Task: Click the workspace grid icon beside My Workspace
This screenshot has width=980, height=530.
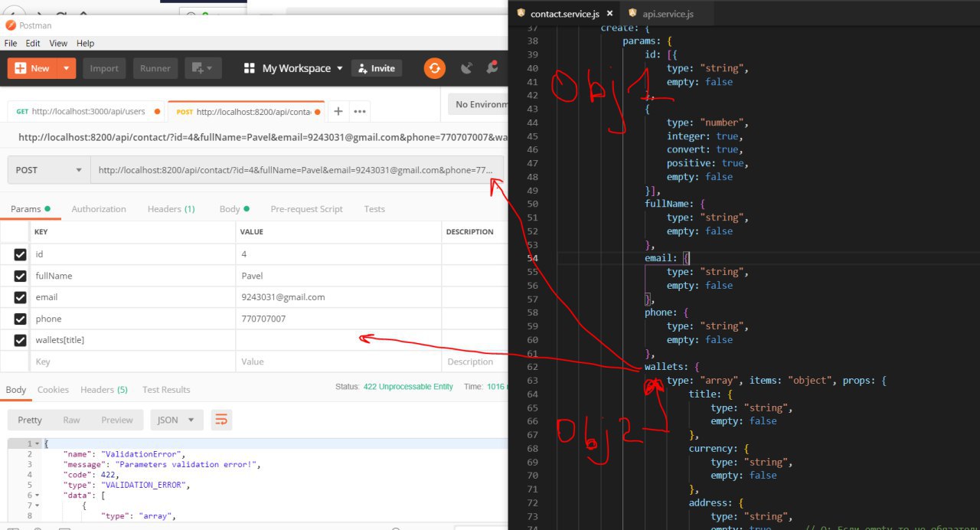Action: pyautogui.click(x=249, y=68)
